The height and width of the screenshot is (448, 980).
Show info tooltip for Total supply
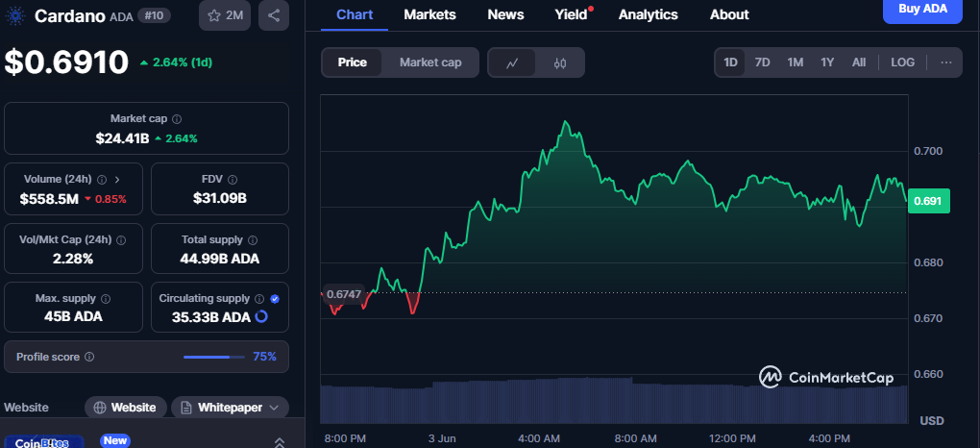tap(253, 239)
